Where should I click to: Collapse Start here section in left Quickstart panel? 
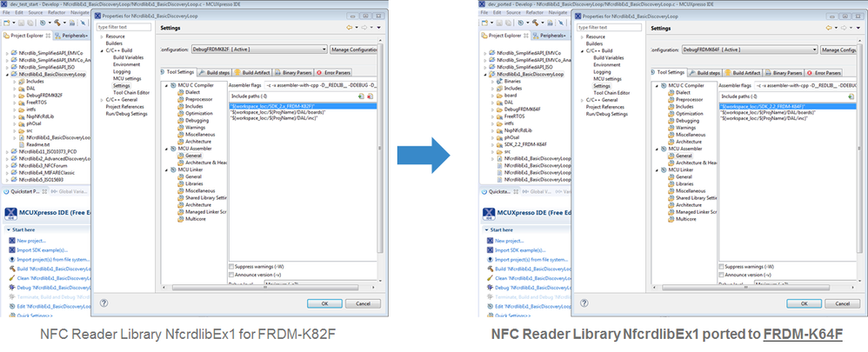[x=8, y=229]
